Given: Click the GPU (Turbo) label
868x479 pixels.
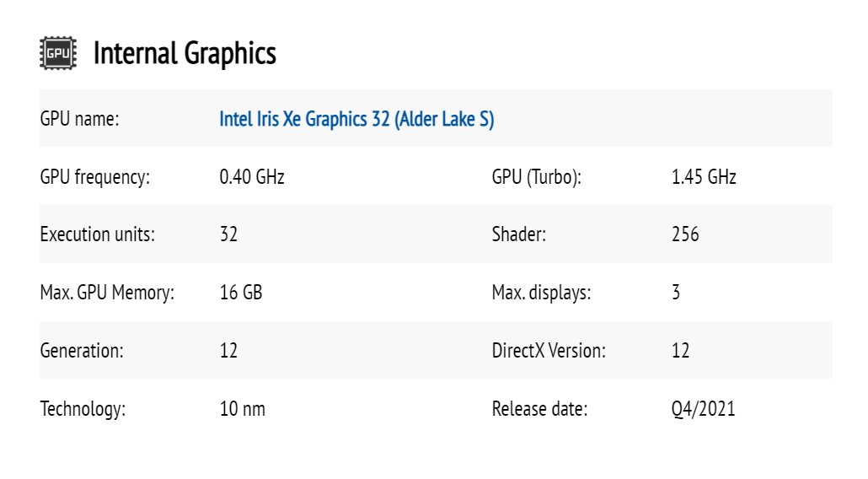Looking at the screenshot, I should coord(537,177).
